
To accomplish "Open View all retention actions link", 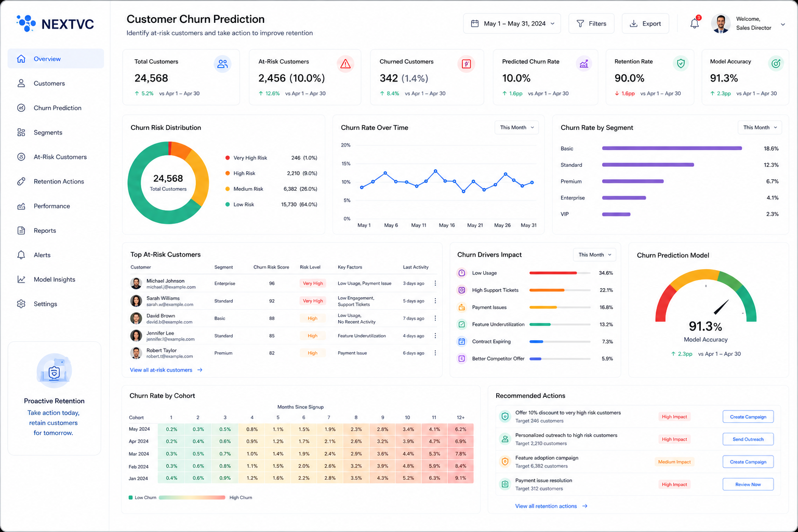I will (551, 506).
